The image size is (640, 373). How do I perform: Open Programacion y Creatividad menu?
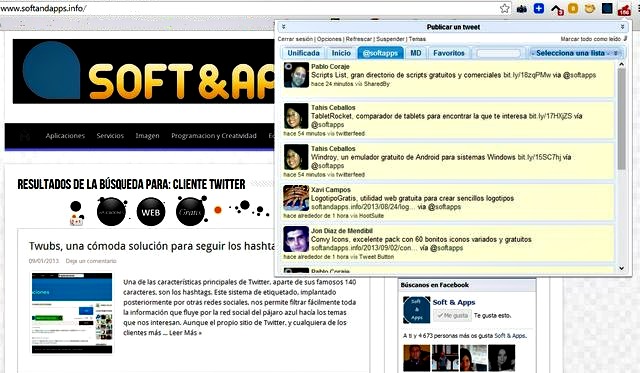[214, 135]
